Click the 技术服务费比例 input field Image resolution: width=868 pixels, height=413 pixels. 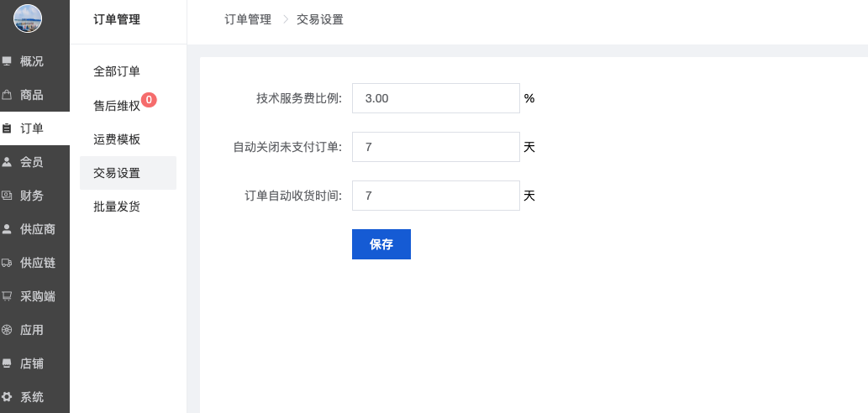436,98
